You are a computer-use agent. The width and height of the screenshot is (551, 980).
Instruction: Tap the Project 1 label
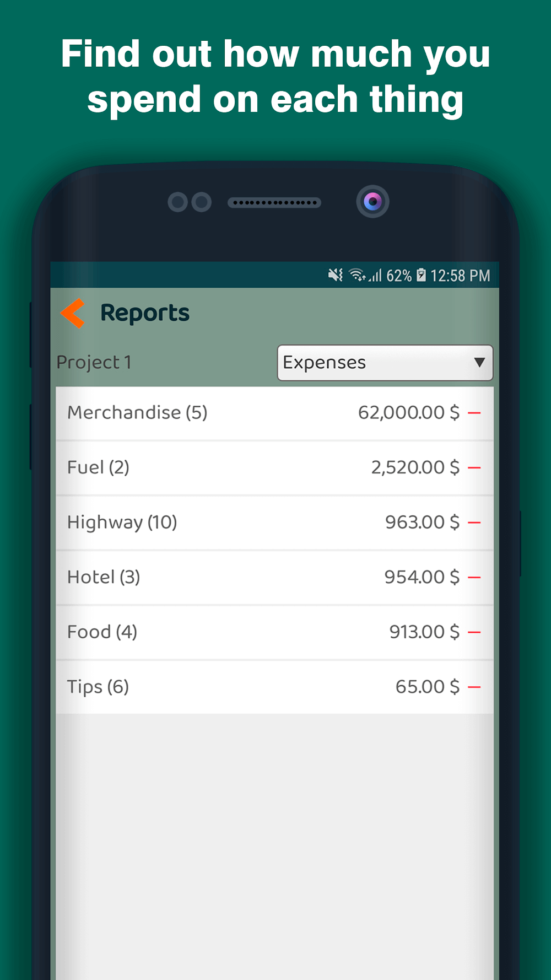pos(94,363)
